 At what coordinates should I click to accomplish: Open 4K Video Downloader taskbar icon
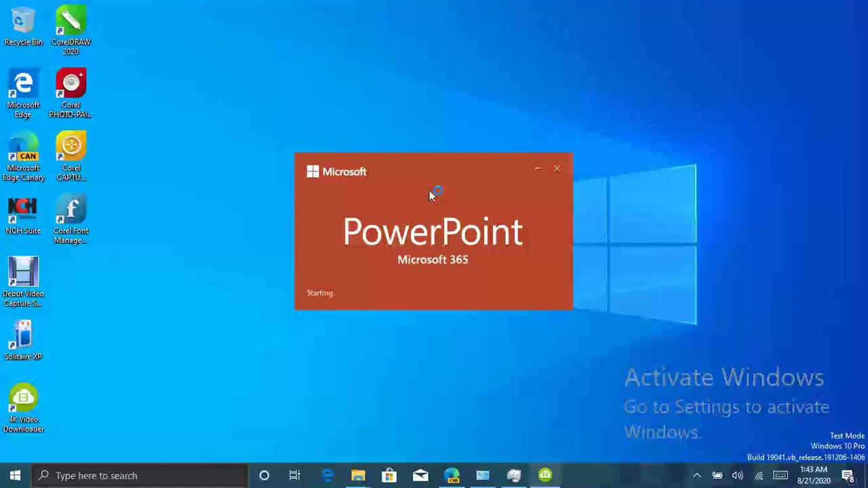point(545,475)
